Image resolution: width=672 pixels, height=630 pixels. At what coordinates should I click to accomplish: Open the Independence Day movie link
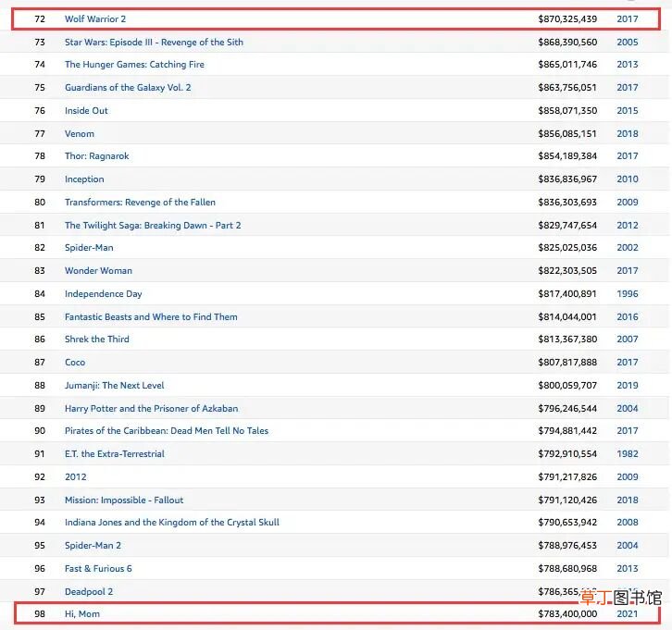point(104,294)
